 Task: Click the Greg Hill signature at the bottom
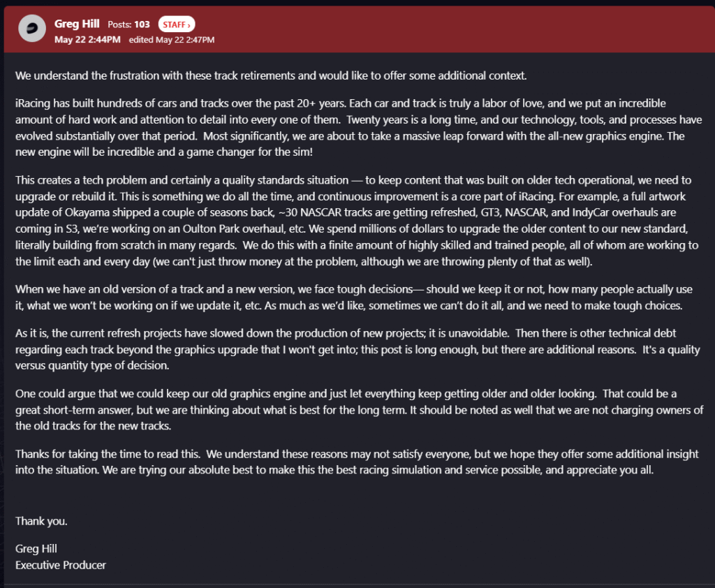pyautogui.click(x=36, y=549)
